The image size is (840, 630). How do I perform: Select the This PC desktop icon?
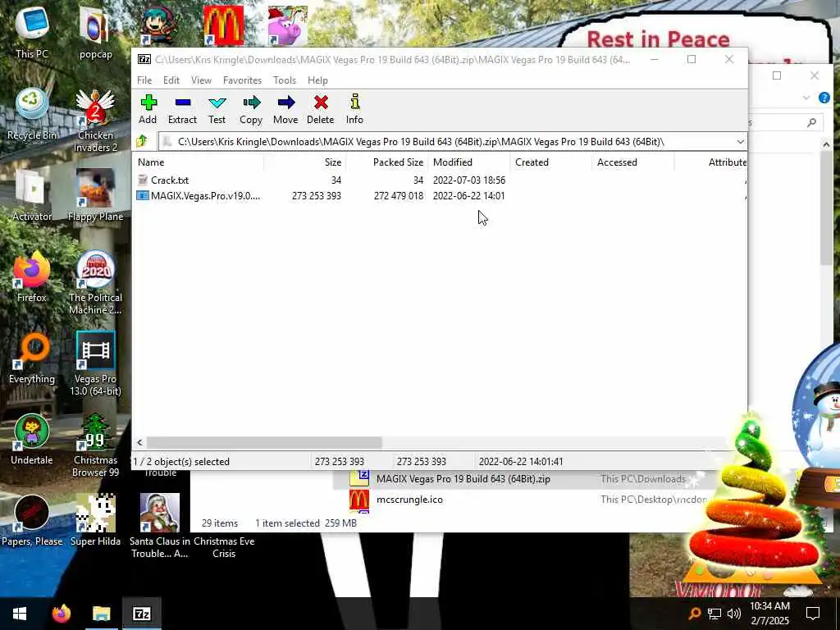[x=32, y=32]
